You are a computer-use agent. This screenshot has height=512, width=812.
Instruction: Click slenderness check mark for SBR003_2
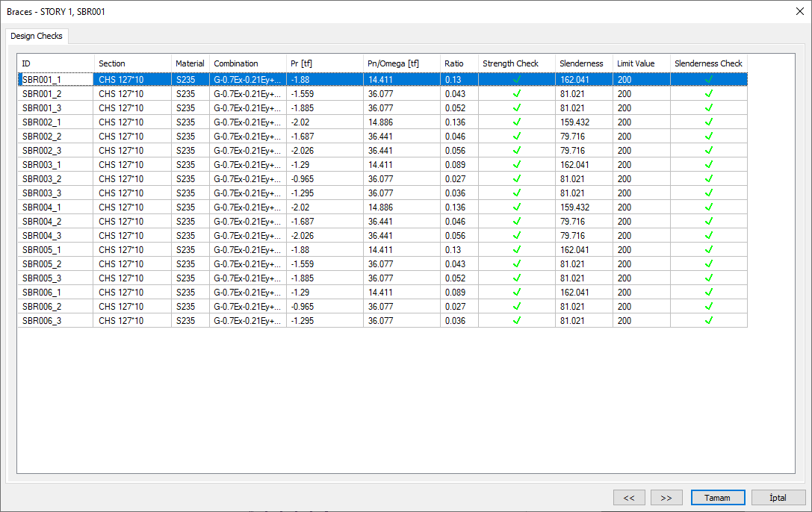(708, 178)
